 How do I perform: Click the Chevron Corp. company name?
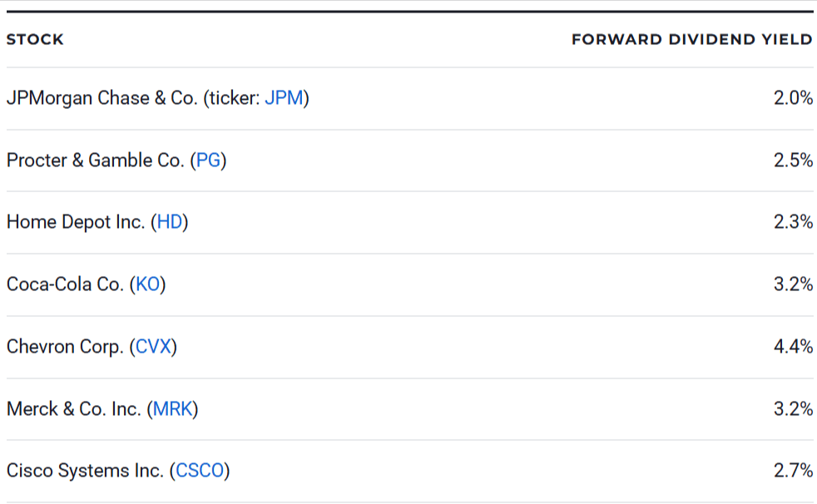pos(65,347)
